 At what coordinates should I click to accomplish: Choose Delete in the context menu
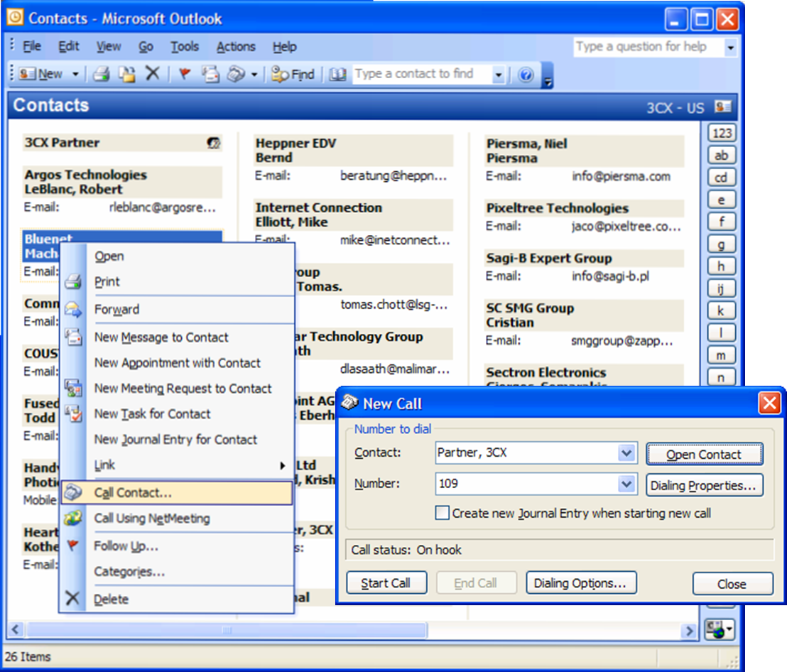177,600
